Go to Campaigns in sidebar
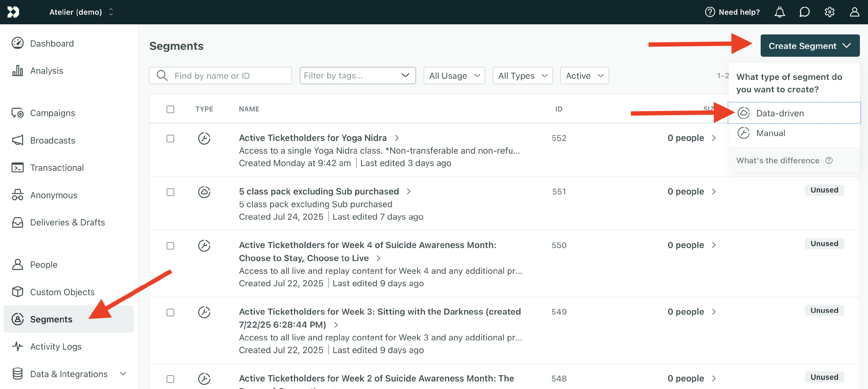Image resolution: width=868 pixels, height=389 pixels. (x=53, y=113)
